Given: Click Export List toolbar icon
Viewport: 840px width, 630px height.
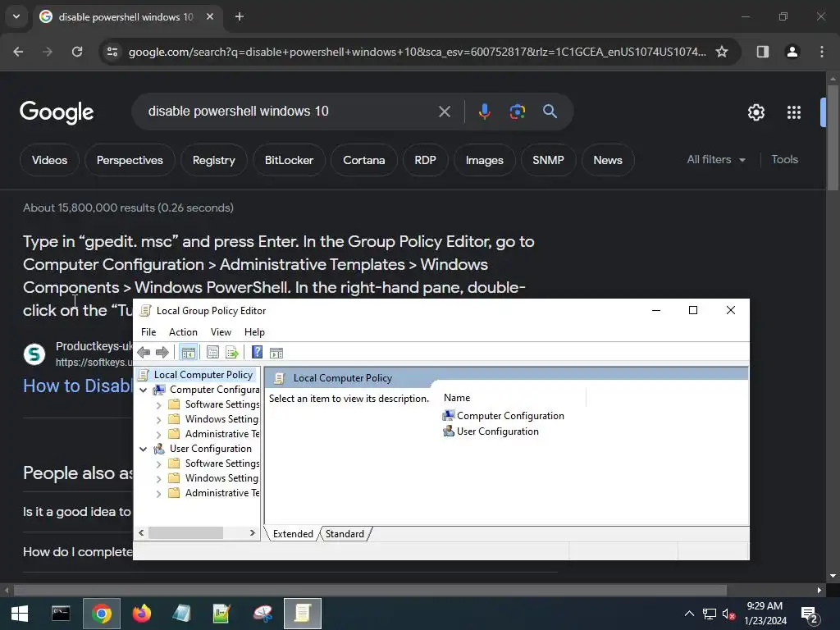Looking at the screenshot, I should [x=232, y=353].
